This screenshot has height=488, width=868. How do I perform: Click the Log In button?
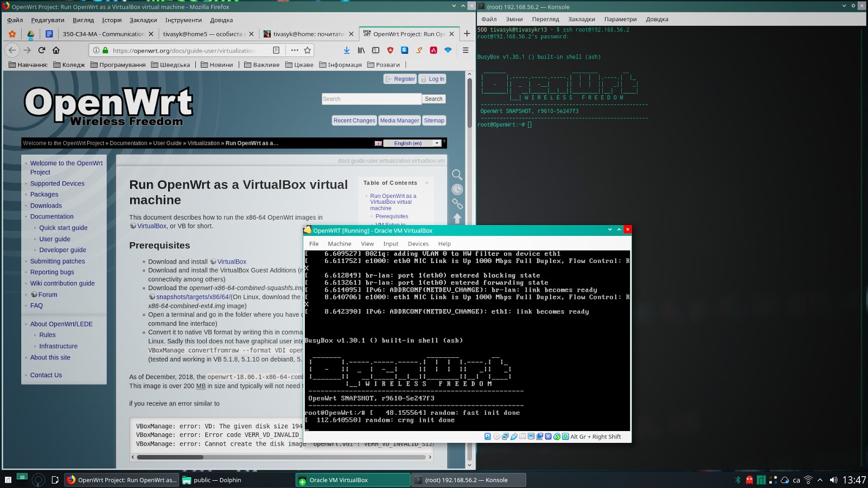(x=432, y=79)
